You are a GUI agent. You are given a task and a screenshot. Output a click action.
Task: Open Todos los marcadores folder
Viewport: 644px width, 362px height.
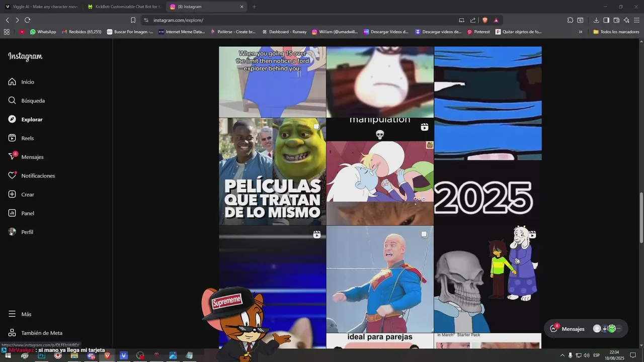pyautogui.click(x=616, y=32)
